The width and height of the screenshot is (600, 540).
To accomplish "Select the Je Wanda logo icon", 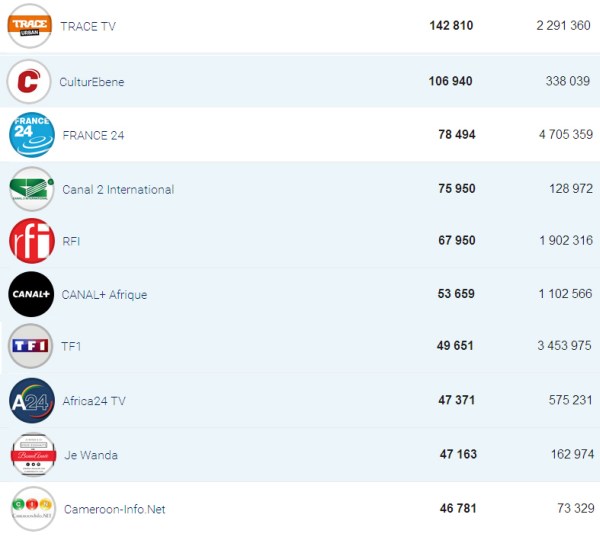I will point(31,455).
